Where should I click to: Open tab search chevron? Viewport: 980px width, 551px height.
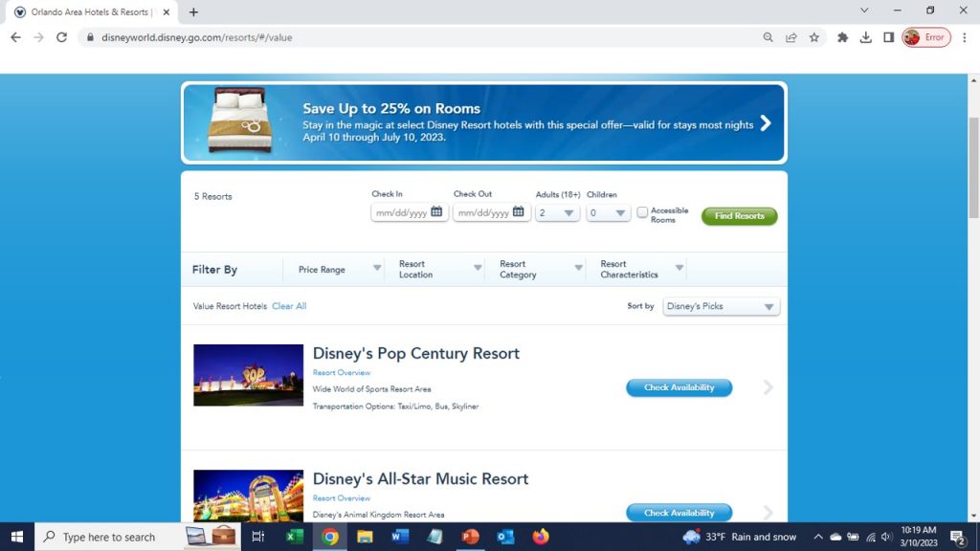click(864, 11)
